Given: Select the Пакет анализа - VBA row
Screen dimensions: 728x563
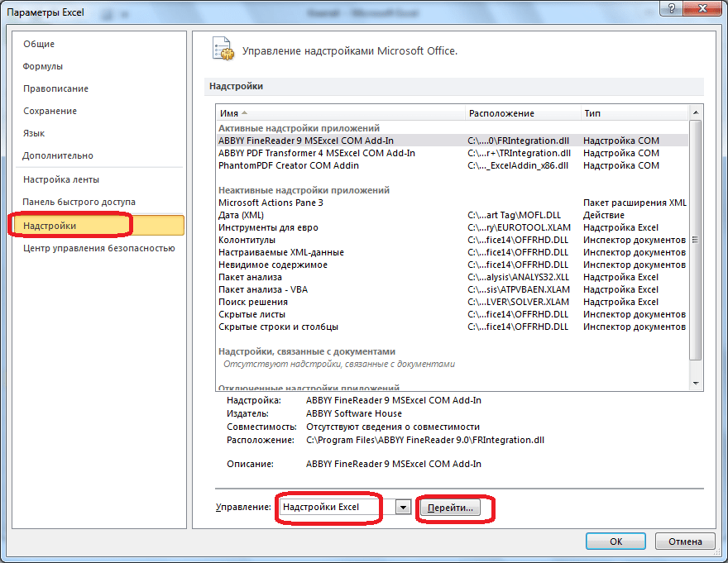Looking at the screenshot, I should click(453, 289).
